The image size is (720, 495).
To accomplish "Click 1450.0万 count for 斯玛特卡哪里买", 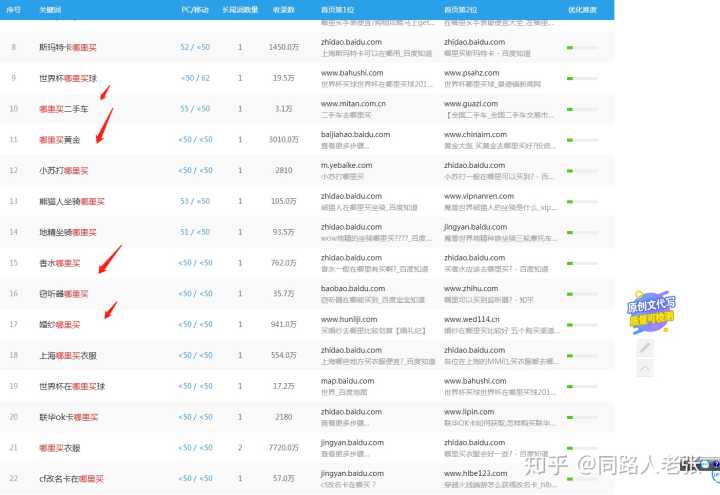I will pyautogui.click(x=284, y=47).
